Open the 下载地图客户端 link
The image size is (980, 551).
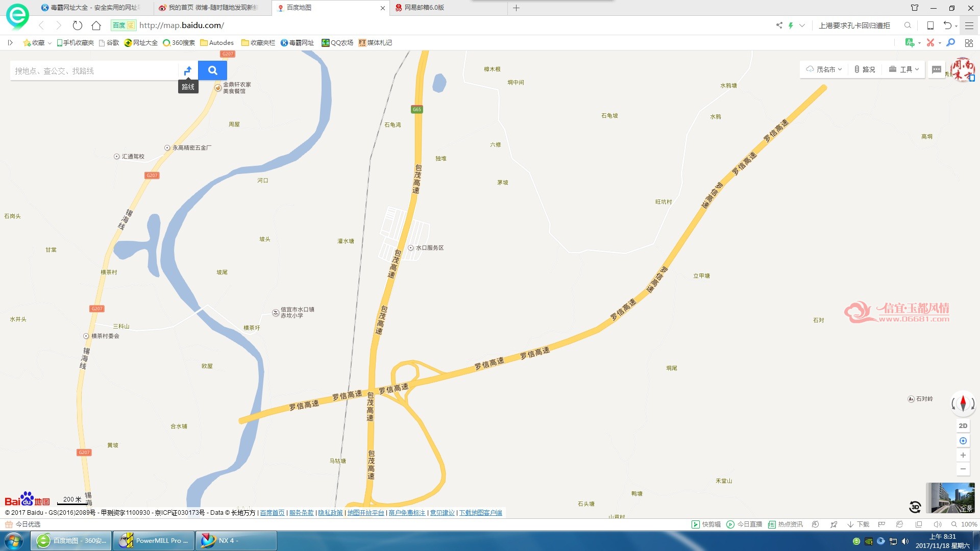click(x=480, y=513)
